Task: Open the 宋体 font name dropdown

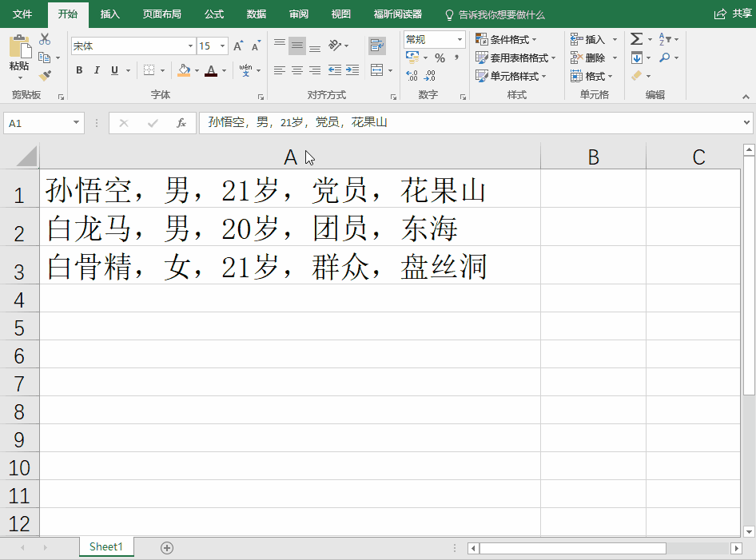Action: (190, 46)
